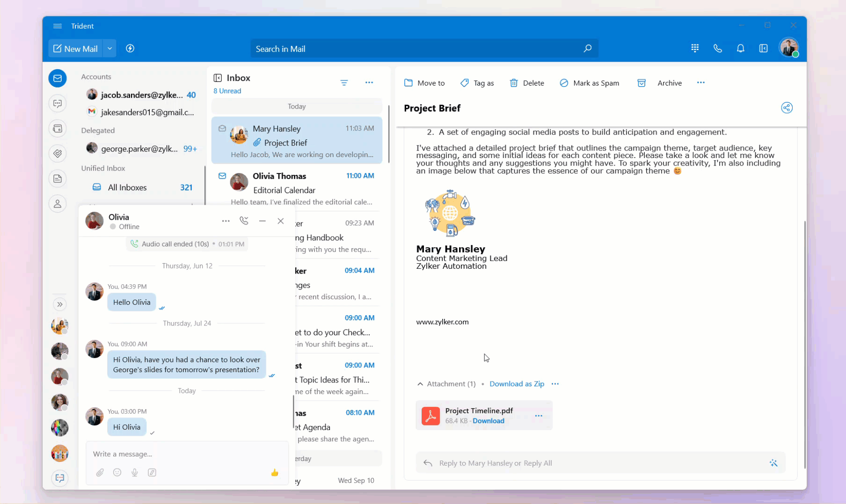Open more options in Olivia chat header
This screenshot has width=846, height=504.
(226, 221)
